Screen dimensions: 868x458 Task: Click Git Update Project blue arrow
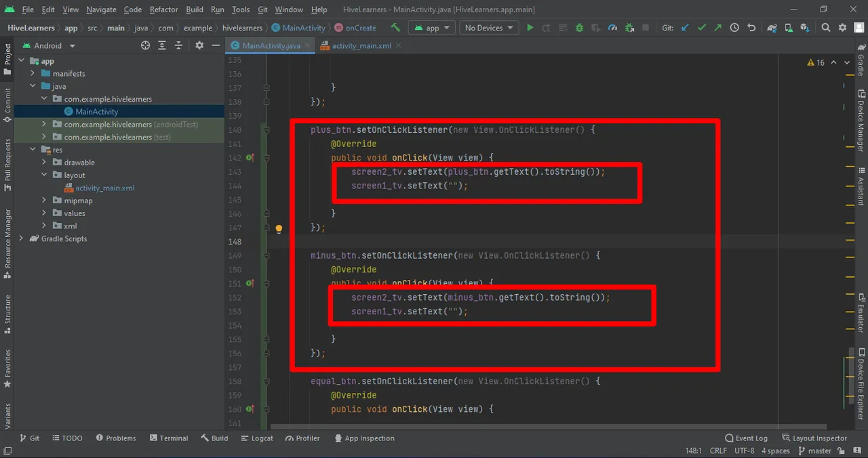pyautogui.click(x=685, y=28)
